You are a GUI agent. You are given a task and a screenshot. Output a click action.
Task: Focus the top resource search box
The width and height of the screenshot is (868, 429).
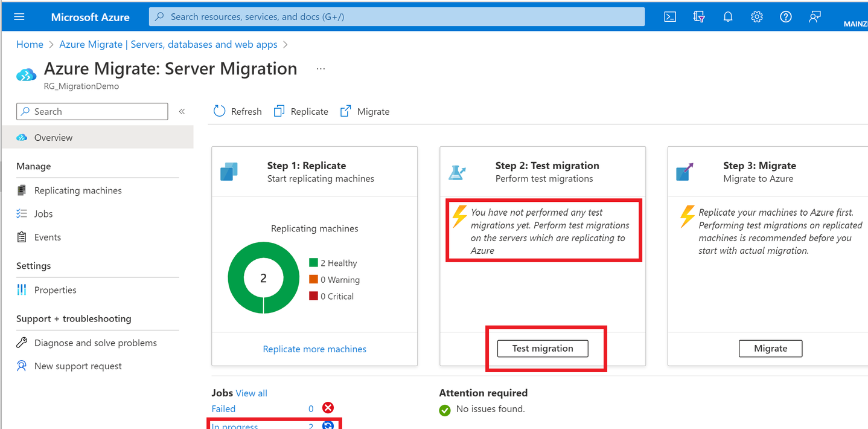(397, 17)
